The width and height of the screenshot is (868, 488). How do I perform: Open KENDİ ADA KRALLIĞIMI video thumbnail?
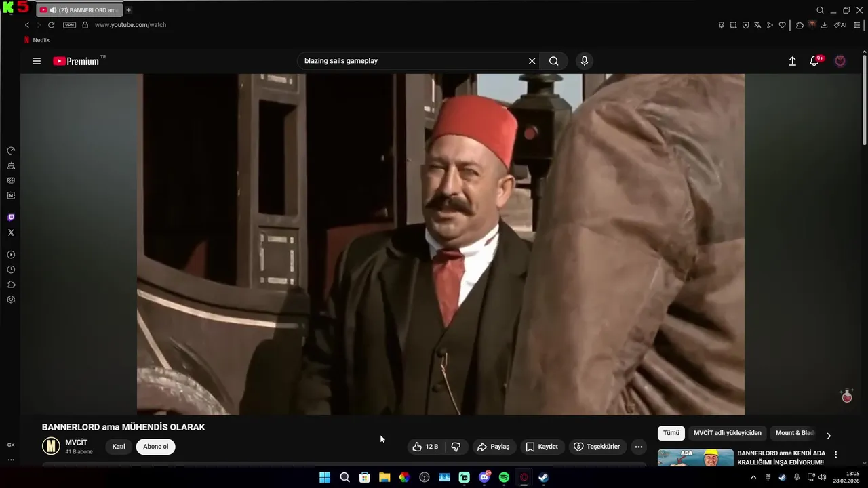[x=696, y=458]
